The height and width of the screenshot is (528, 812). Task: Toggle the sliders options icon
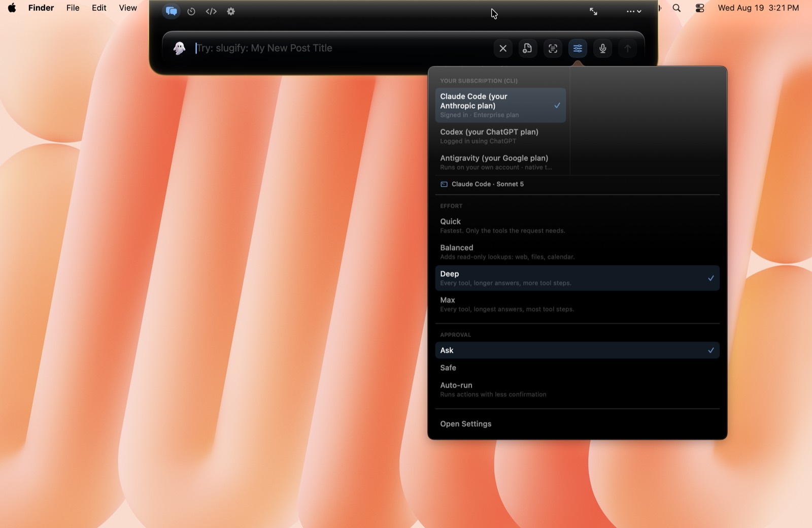(578, 48)
